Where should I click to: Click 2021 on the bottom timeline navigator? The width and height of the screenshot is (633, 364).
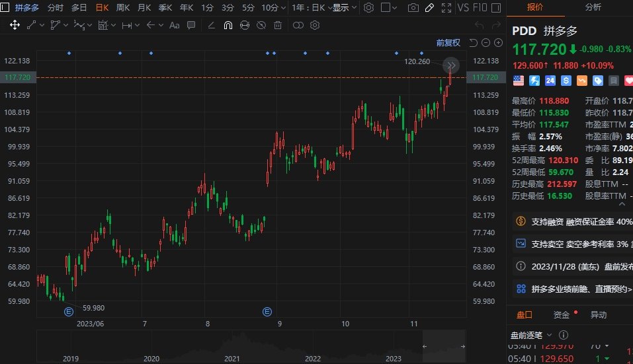tap(232, 358)
